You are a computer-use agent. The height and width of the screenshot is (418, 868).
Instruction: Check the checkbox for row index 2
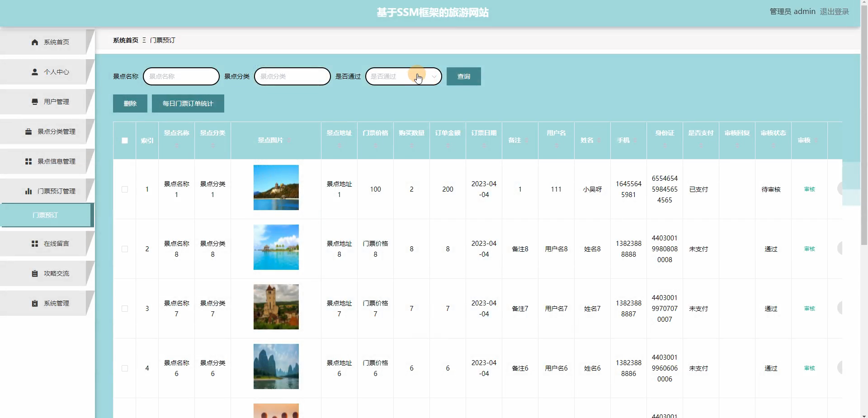coord(125,249)
